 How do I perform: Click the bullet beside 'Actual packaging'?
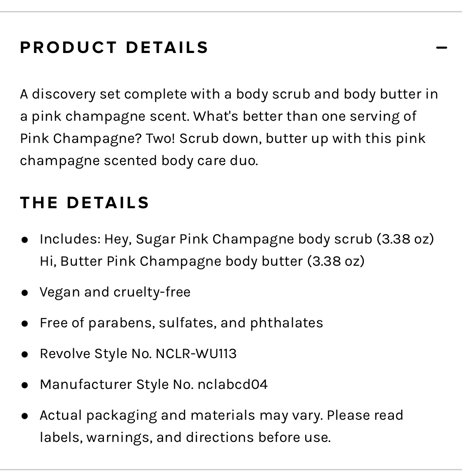point(25,416)
